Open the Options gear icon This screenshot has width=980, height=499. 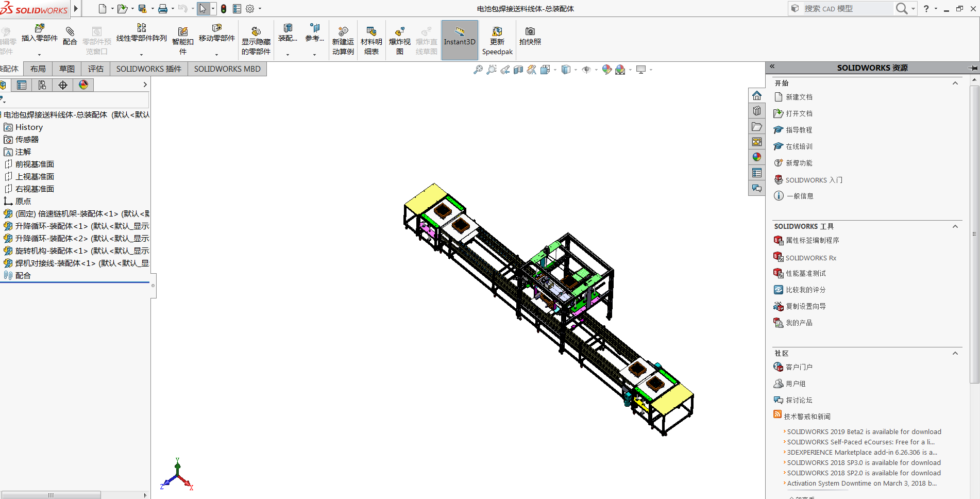[250, 9]
